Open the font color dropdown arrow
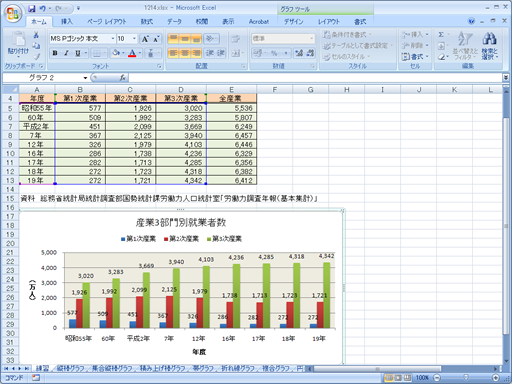This screenshot has width=512, height=384. click(139, 53)
